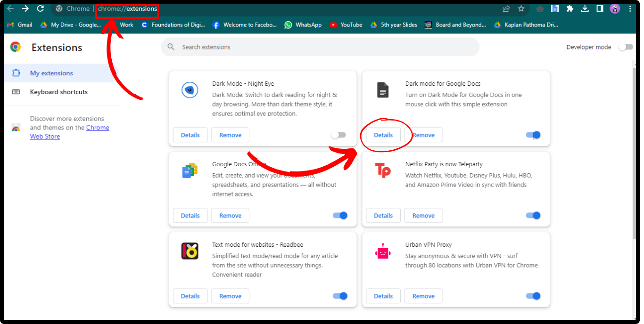
Task: Turn off Urban VPN Proxy extension
Action: (533, 296)
